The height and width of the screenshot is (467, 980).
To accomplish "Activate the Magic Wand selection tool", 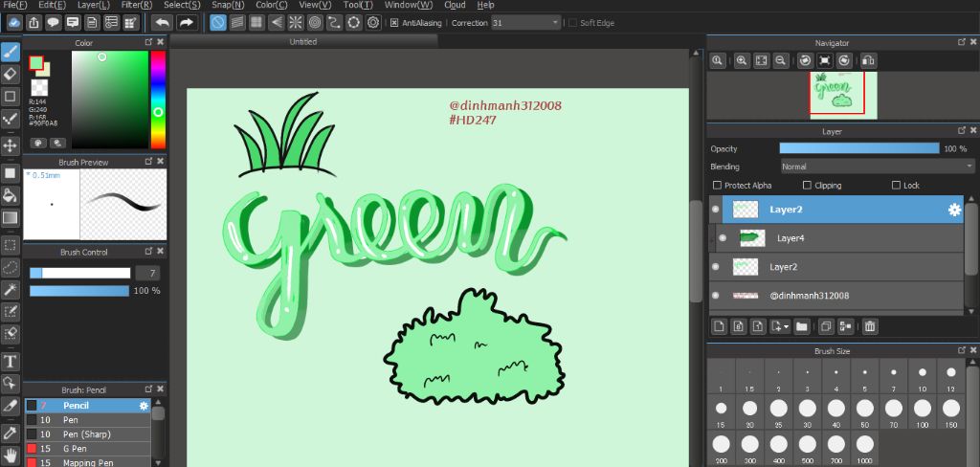I will [11, 289].
